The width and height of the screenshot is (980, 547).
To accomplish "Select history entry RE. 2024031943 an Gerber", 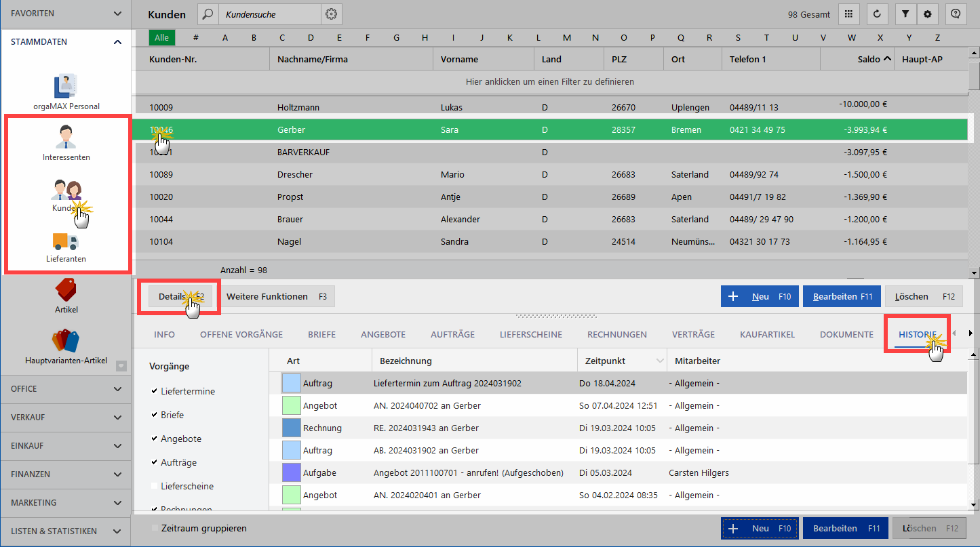I will [x=618, y=428].
